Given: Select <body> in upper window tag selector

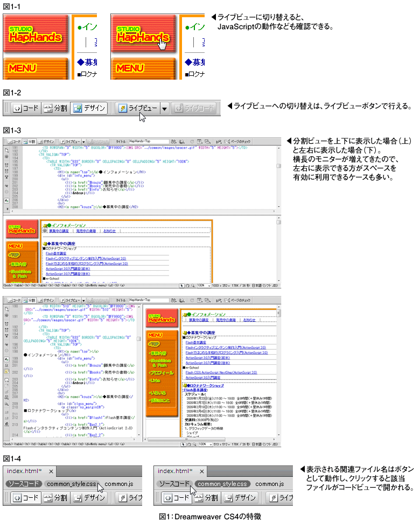Looking at the screenshot, I should (x=8, y=286).
